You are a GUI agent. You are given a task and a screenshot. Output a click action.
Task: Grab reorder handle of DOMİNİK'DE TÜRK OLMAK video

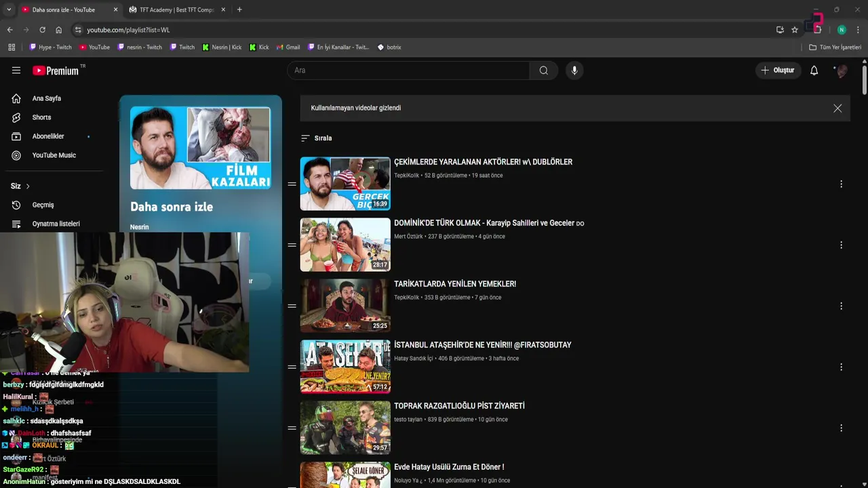tap(292, 245)
